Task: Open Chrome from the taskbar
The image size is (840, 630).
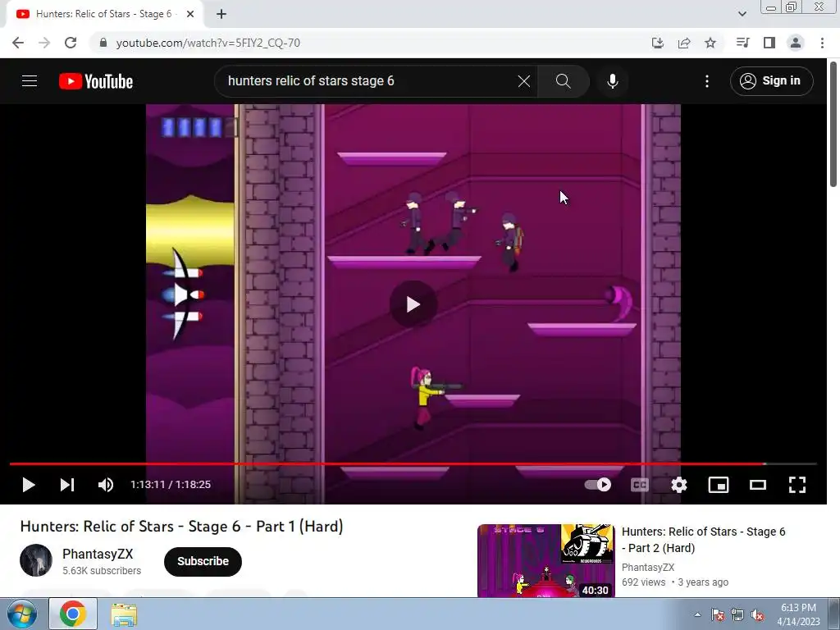Action: pos(73,614)
